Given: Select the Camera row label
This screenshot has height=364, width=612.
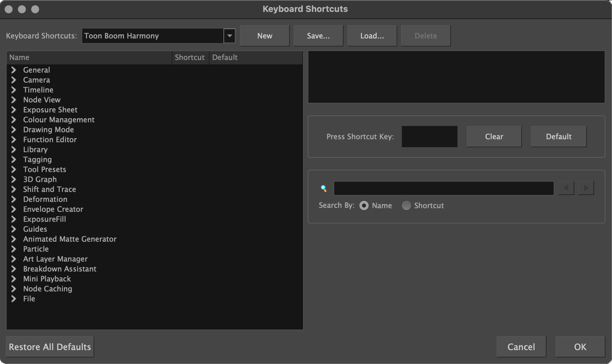Looking at the screenshot, I should (x=36, y=80).
